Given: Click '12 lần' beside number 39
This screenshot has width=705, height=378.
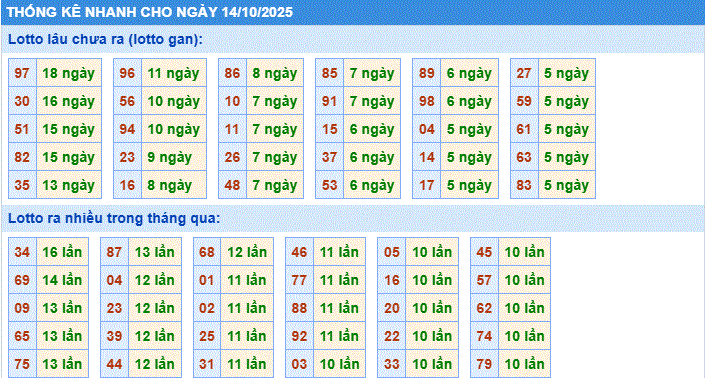Looking at the screenshot, I should click(155, 336).
